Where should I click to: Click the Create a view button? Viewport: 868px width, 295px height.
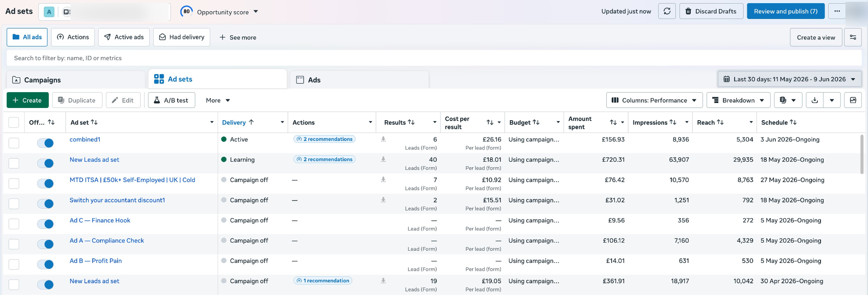pos(816,37)
